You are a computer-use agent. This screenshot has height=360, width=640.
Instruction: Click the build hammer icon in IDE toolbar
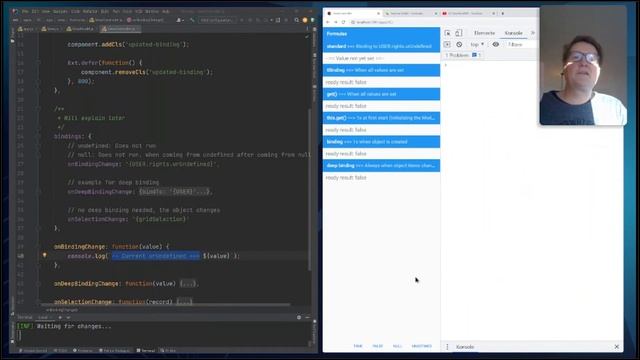click(x=191, y=20)
